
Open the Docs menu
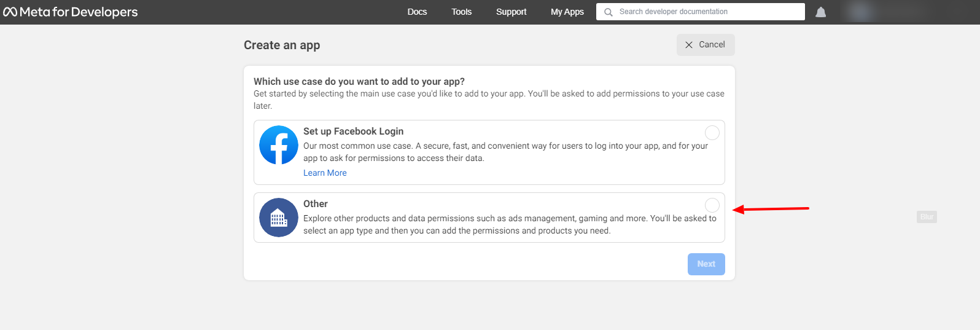[x=417, y=12]
